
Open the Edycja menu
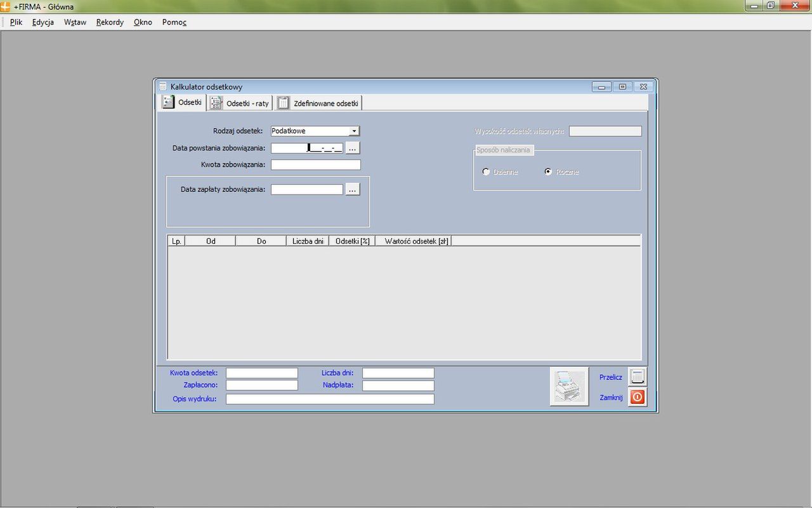pos(43,22)
